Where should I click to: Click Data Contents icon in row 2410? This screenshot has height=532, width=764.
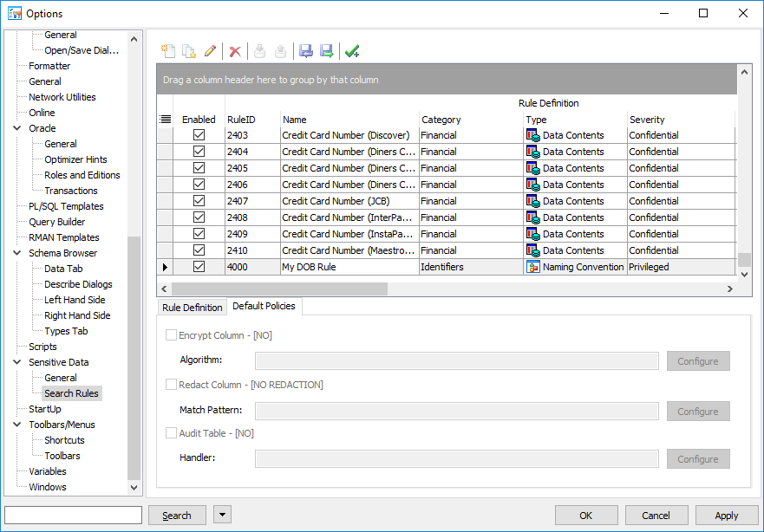pos(533,250)
